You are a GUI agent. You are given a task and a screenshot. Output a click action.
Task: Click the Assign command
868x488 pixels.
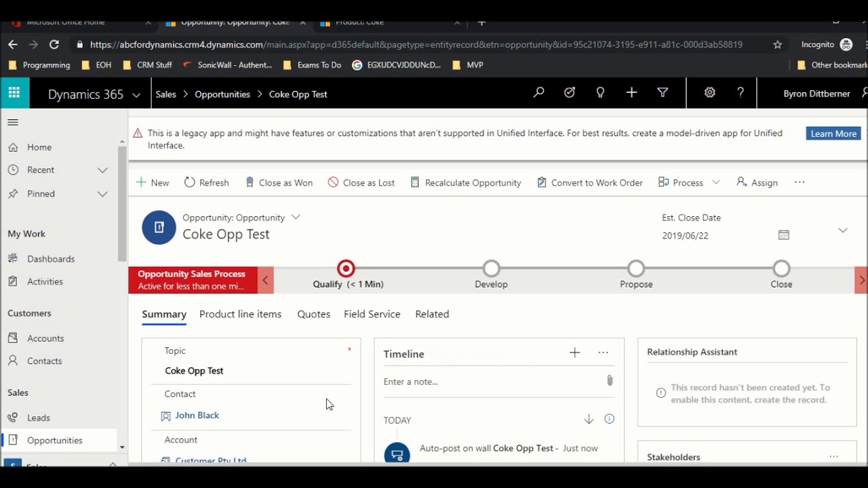tap(757, 182)
